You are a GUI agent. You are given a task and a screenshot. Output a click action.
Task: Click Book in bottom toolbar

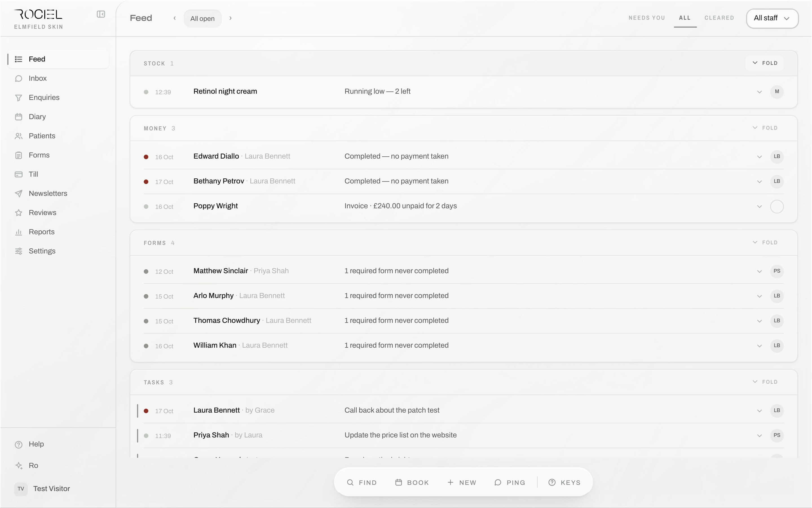coord(412,483)
